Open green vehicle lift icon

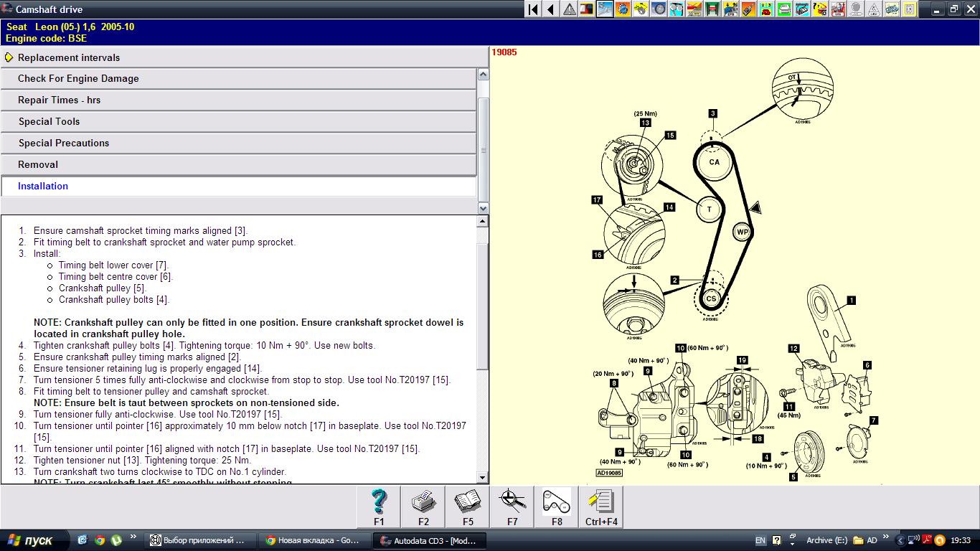[x=712, y=9]
